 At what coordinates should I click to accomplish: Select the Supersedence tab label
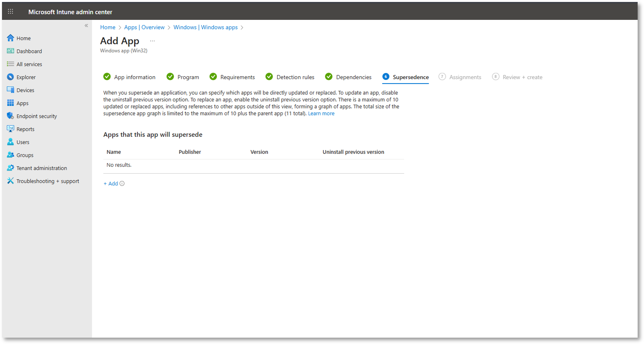411,77
